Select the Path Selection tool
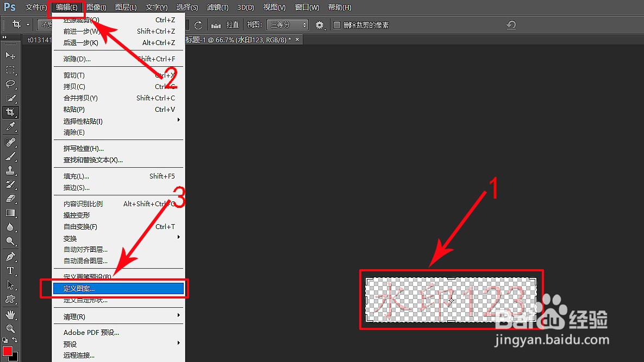 (10, 285)
